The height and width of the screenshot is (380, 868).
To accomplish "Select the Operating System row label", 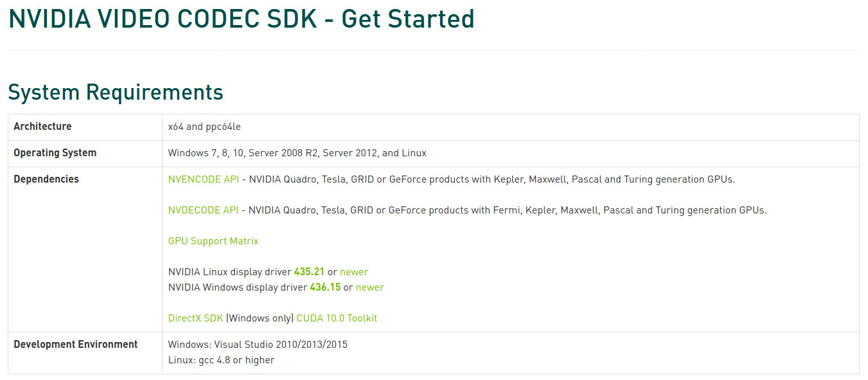I will [55, 153].
